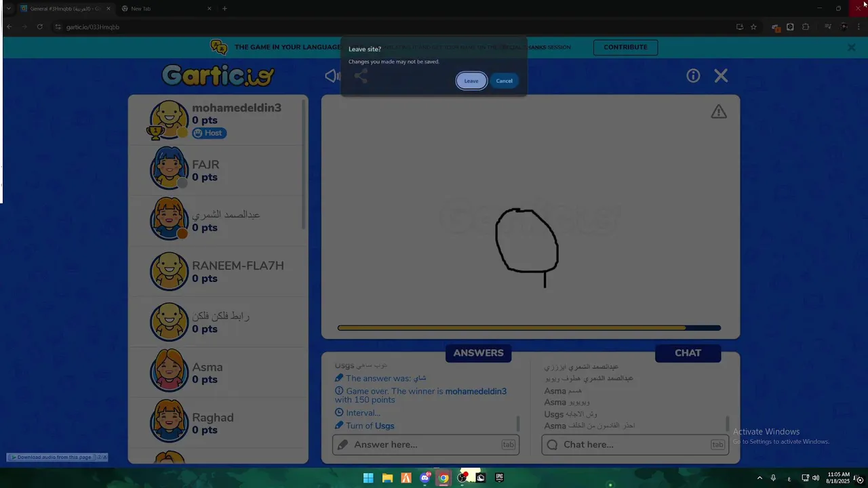Select the ANSWERS tab label
This screenshot has width=868, height=488.
click(x=478, y=352)
